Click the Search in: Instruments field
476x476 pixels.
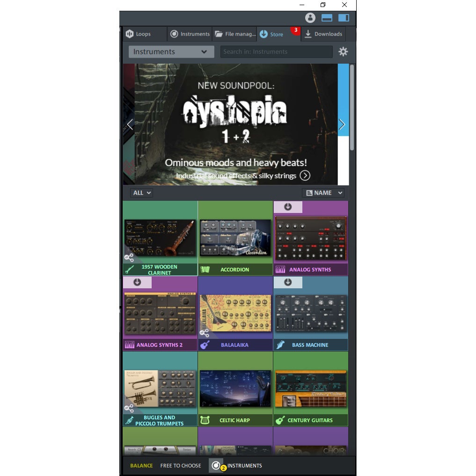[x=276, y=51]
